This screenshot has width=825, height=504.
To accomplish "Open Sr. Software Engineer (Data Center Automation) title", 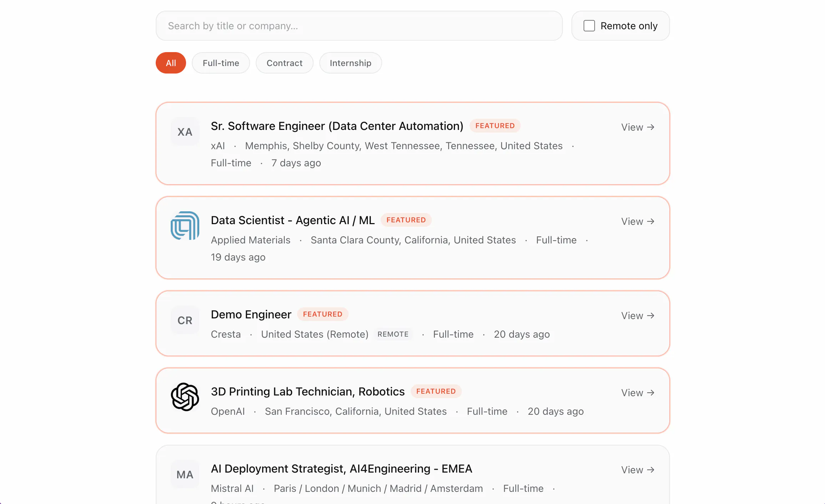I will point(337,126).
